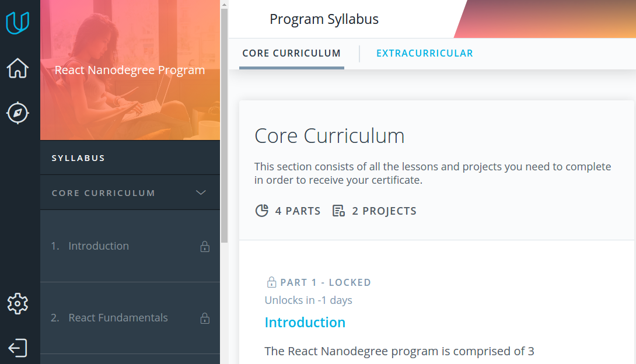Click lock icon next to Part 1 - Locked
The height and width of the screenshot is (364, 636).
click(271, 282)
